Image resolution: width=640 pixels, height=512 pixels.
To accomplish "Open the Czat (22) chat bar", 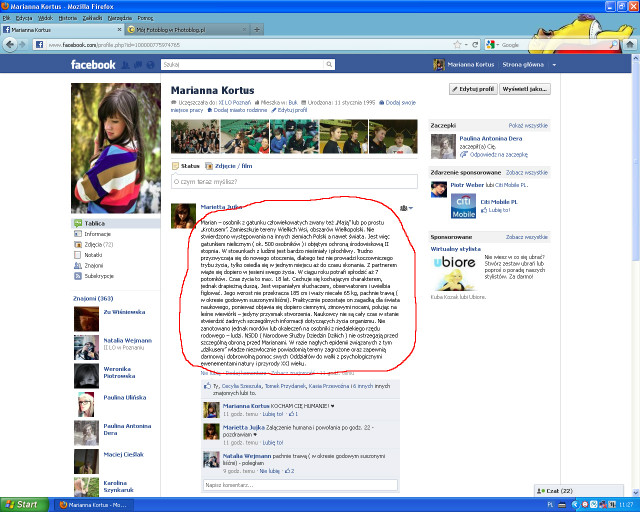I will pos(579,491).
